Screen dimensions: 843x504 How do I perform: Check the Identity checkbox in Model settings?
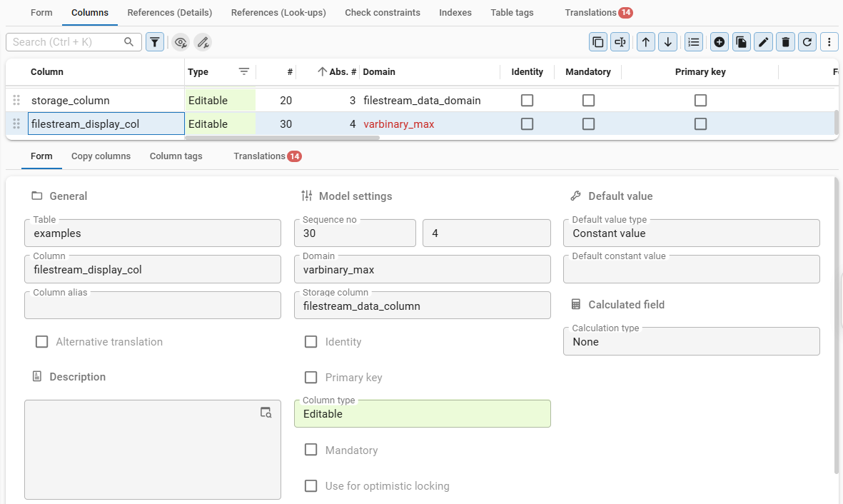[x=311, y=341]
